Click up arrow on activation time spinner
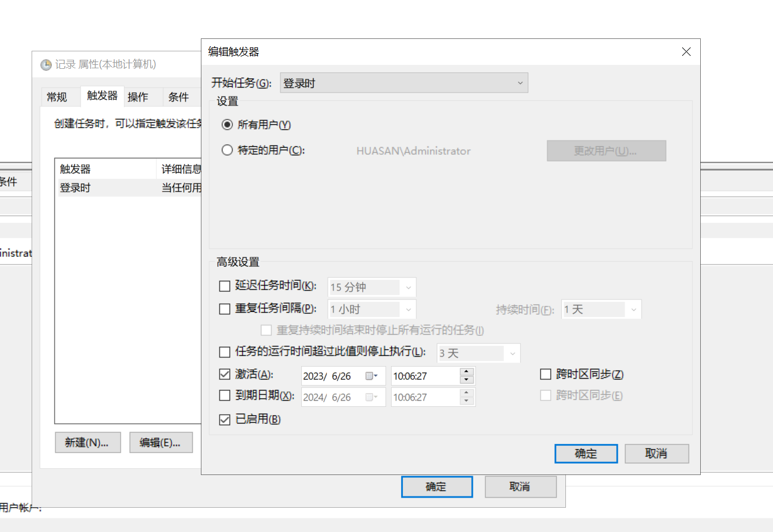The height and width of the screenshot is (532, 773). pyautogui.click(x=467, y=372)
